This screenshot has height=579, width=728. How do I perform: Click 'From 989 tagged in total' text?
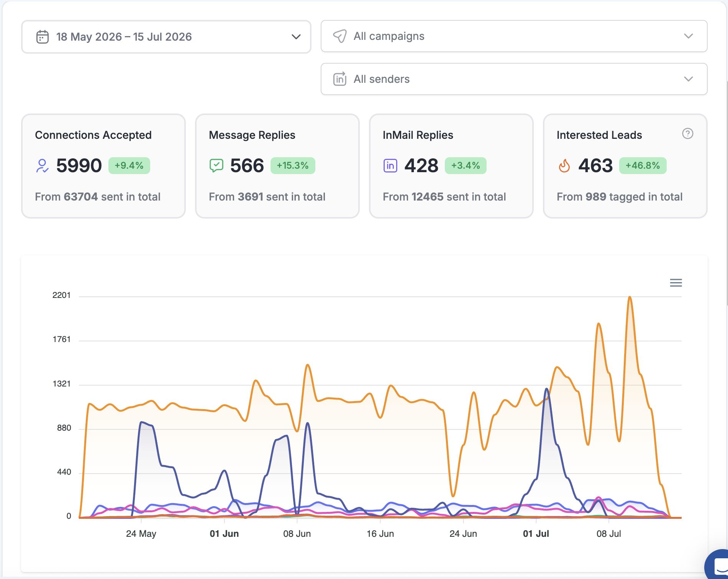pos(619,197)
